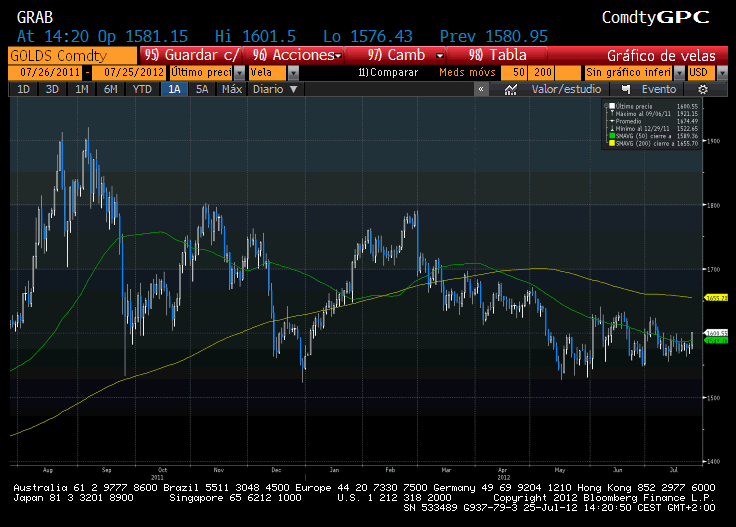Click white Último precio color swatch

click(x=612, y=106)
